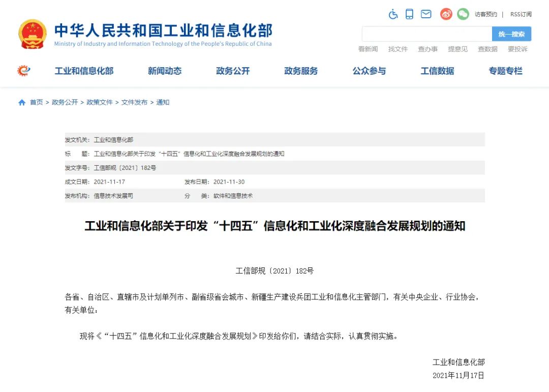
Task: Click the 发布机构 value 信息技术发展司
Action: tap(113, 196)
